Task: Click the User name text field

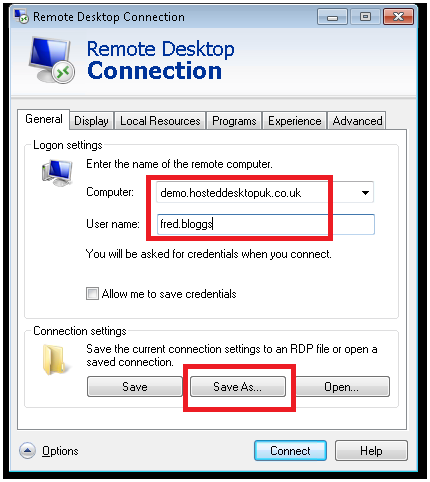Action: click(x=266, y=224)
